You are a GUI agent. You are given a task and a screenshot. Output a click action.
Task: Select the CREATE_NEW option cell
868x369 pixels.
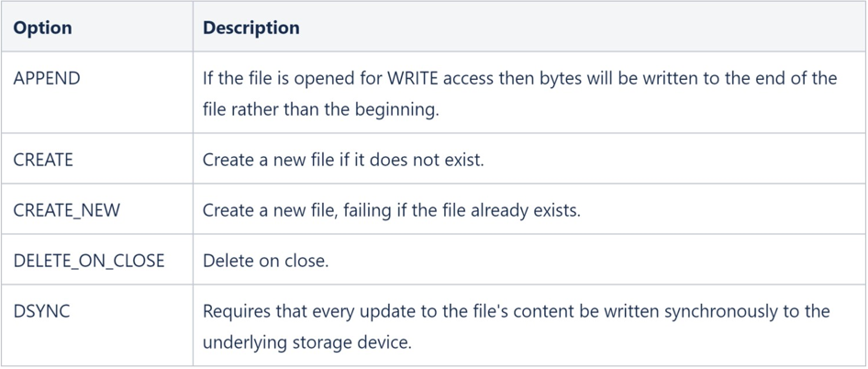pos(66,210)
